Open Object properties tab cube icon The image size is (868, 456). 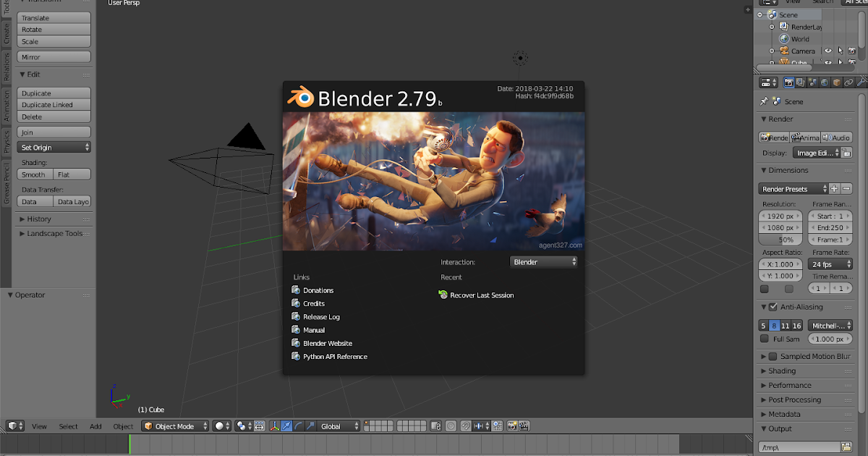(x=836, y=83)
